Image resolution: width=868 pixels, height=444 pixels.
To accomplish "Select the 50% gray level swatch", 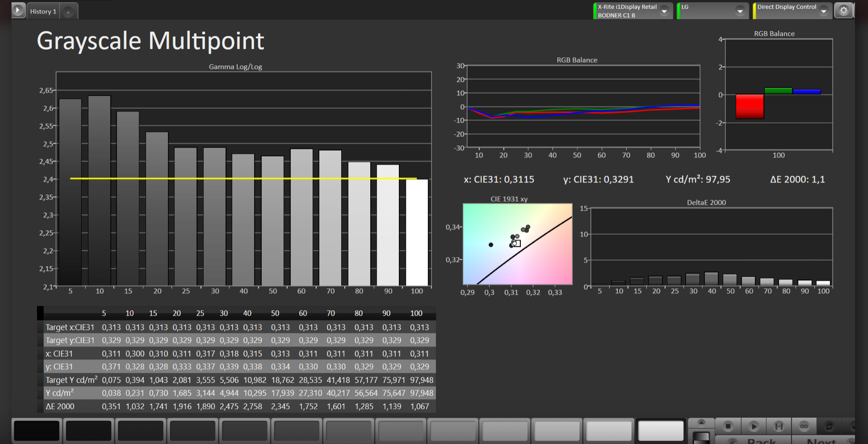I will [x=401, y=430].
